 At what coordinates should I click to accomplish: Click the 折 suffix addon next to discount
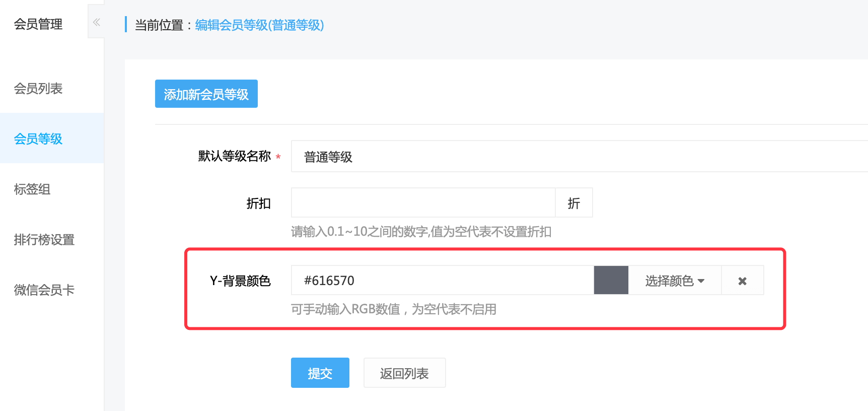click(x=574, y=202)
